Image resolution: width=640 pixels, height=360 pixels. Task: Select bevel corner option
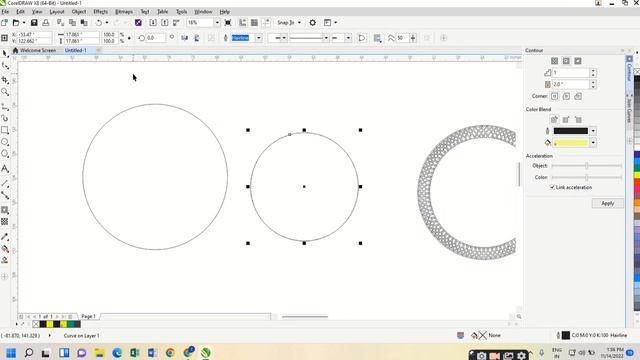(x=578, y=96)
